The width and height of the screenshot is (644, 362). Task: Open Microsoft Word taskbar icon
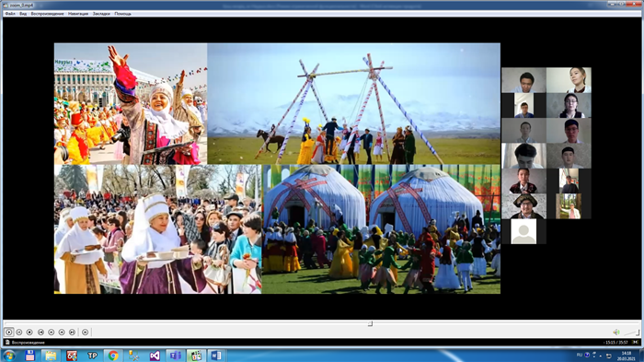coord(216,356)
